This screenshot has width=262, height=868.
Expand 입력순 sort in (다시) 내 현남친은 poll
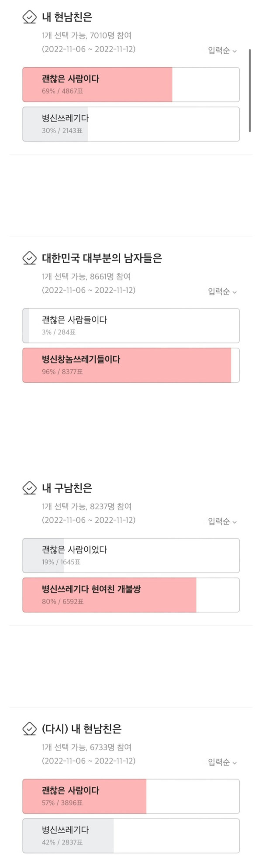[222, 762]
